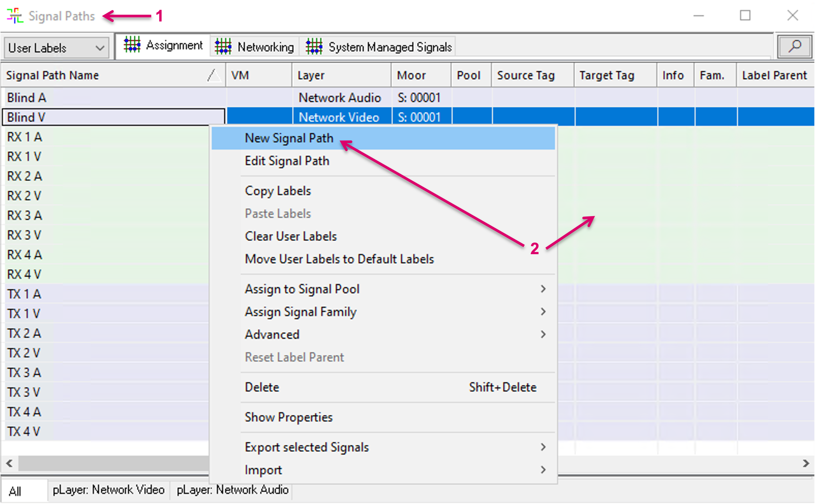This screenshot has width=815, height=504.
Task: Click the Assignment tab grid icon
Action: coord(132,45)
